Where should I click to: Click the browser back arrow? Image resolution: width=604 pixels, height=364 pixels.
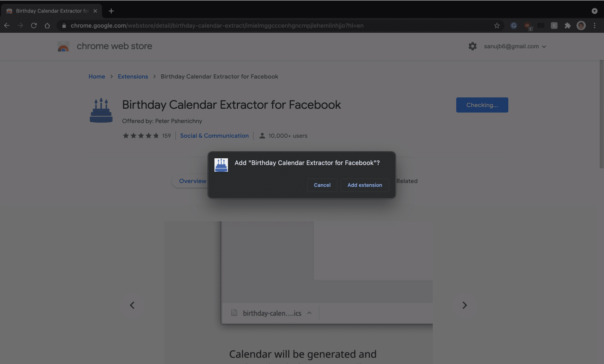pos(7,26)
